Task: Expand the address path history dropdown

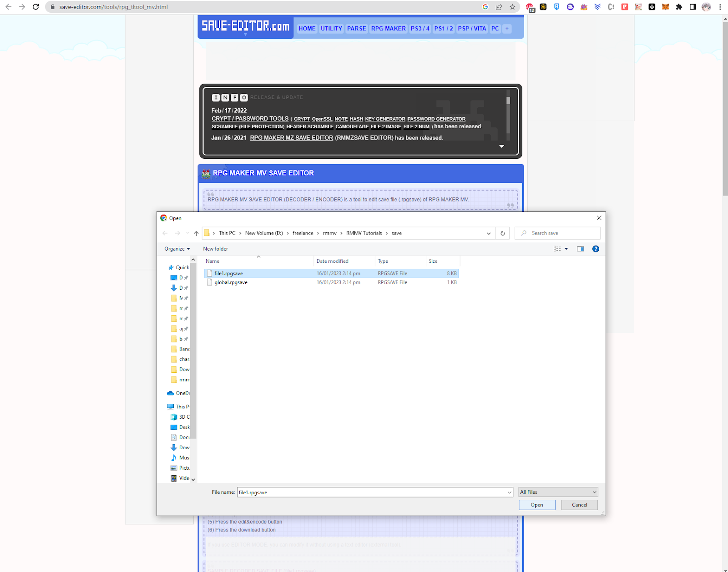Action: 489,233
